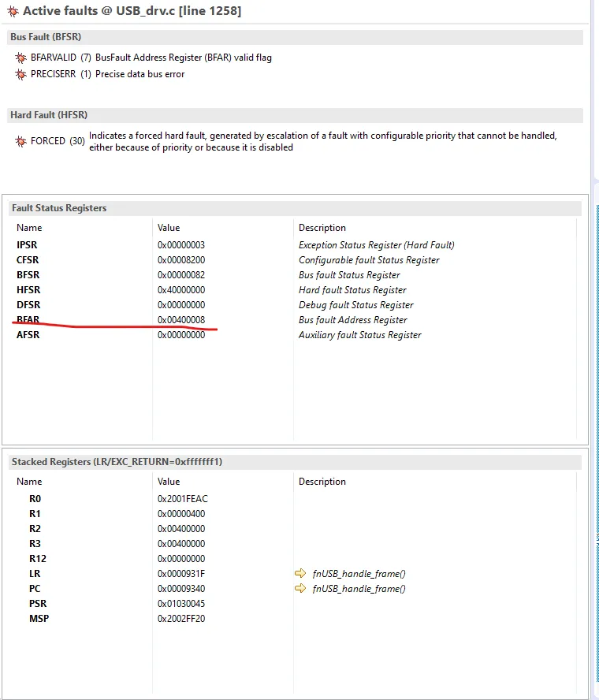Click the 'Configurable fault Status Register' description
Image resolution: width=599 pixels, height=700 pixels.
point(369,260)
